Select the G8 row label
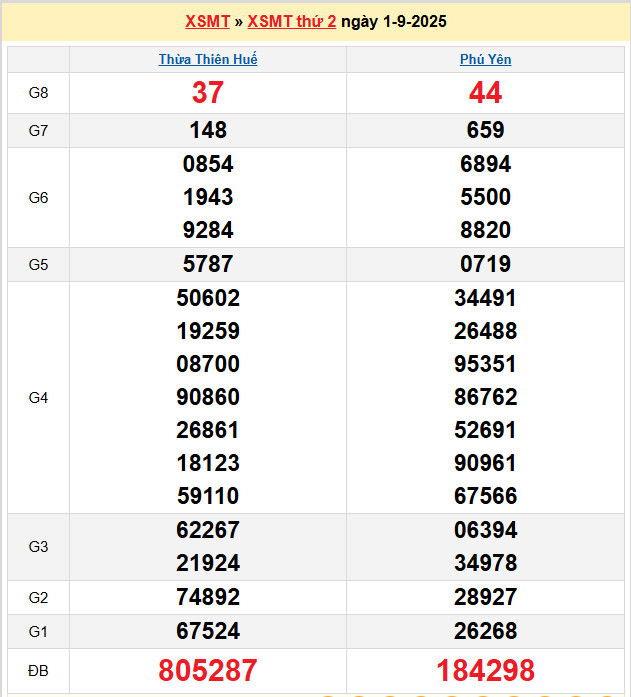This screenshot has width=631, height=697. pyautogui.click(x=38, y=93)
